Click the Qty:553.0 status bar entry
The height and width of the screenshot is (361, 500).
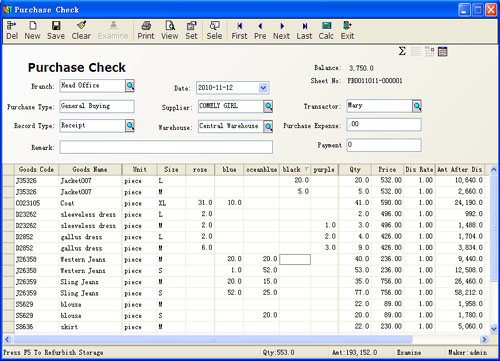pyautogui.click(x=278, y=352)
